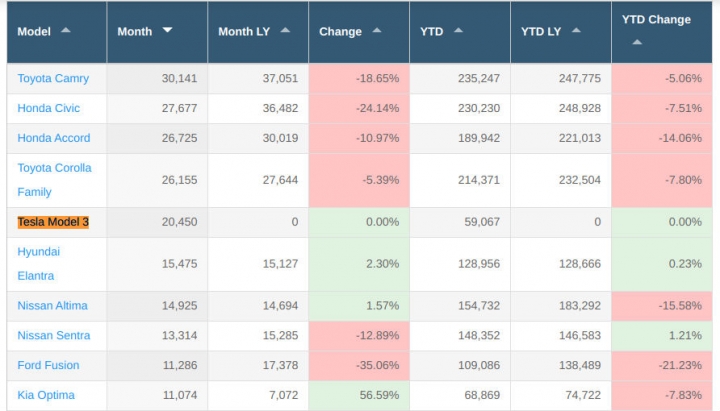
Task: Open the Hyundai Elantra link
Action: [39, 264]
